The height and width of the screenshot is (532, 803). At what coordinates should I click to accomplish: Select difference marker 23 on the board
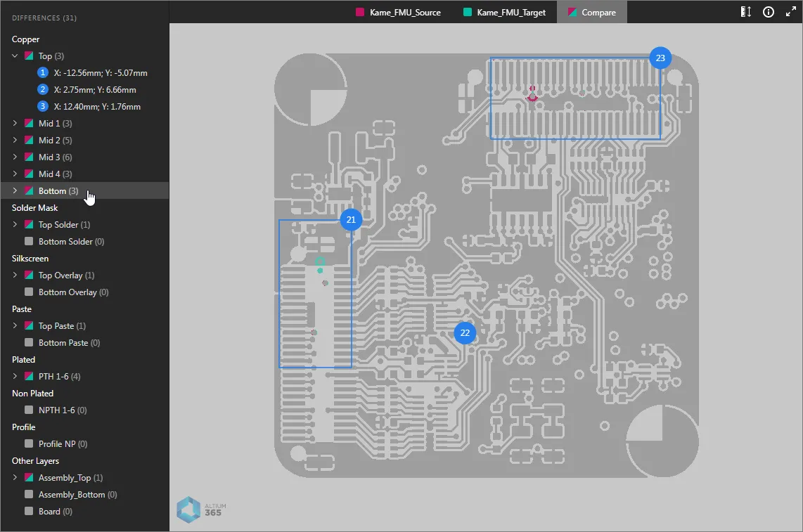click(660, 58)
